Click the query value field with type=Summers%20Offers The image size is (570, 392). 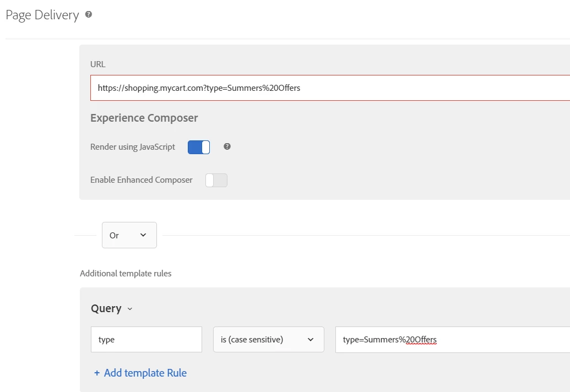pyautogui.click(x=452, y=340)
